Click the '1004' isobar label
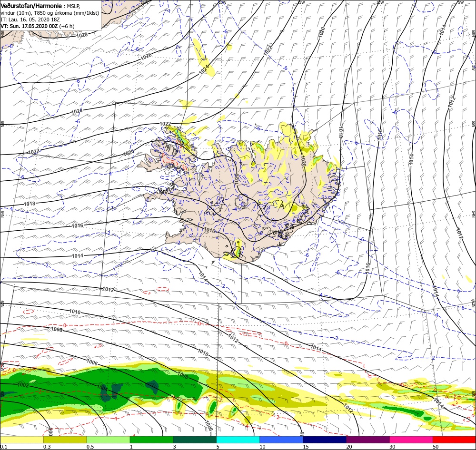Viewport: 476px width, 450px height. [x=102, y=388]
